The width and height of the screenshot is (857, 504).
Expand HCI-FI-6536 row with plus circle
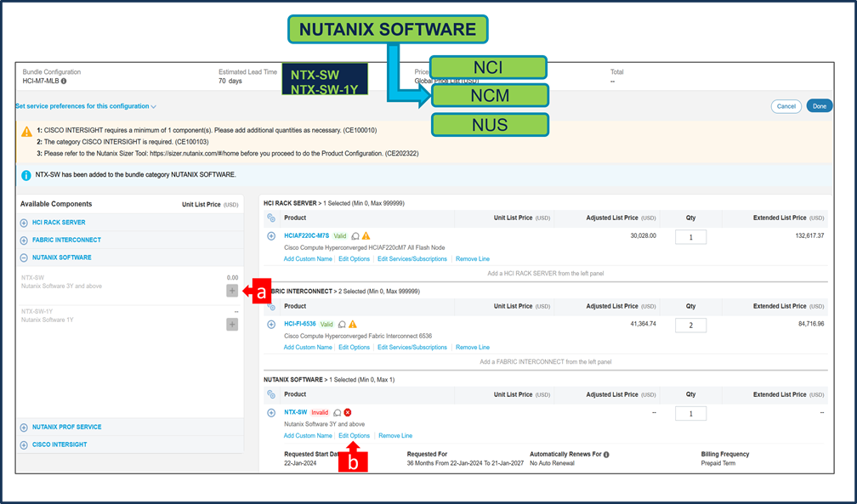tap(271, 325)
